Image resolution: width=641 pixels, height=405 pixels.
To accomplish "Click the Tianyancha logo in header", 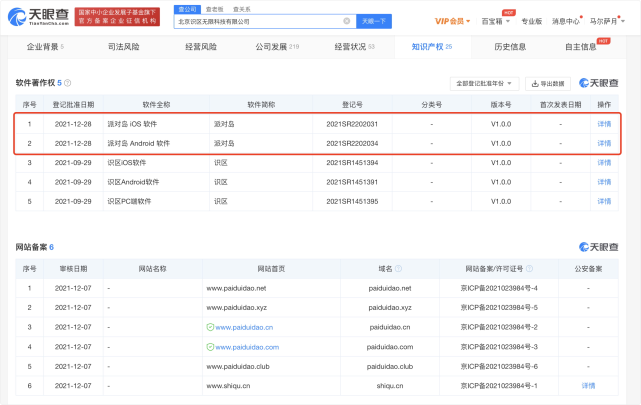I will click(38, 16).
